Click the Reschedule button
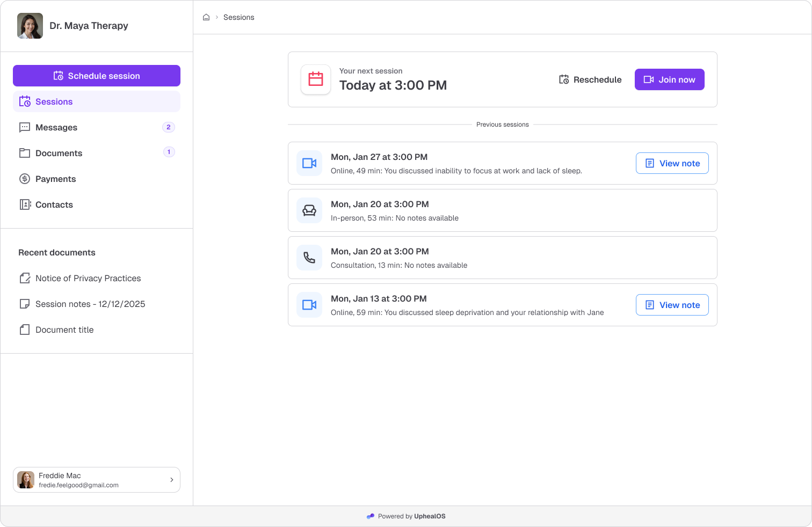 click(590, 79)
